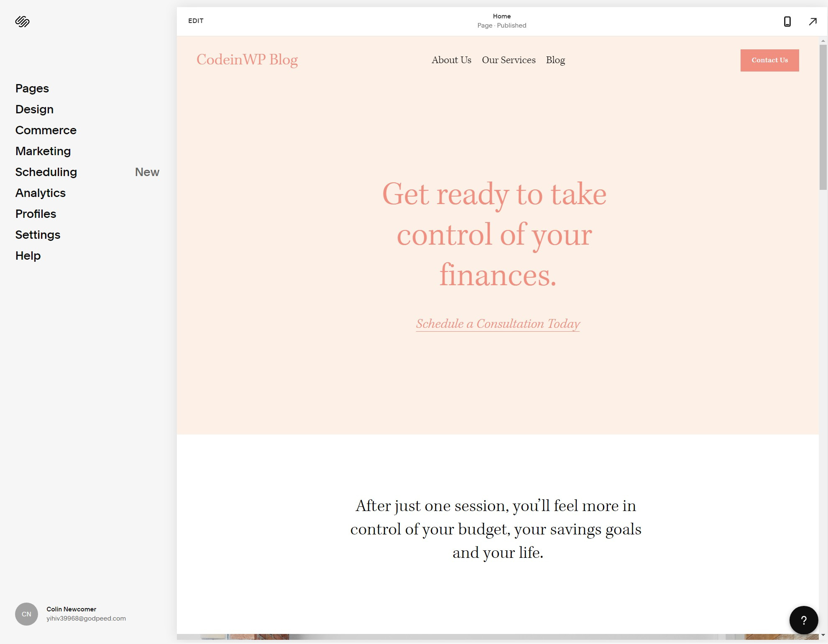Open the Settings section

click(x=38, y=235)
